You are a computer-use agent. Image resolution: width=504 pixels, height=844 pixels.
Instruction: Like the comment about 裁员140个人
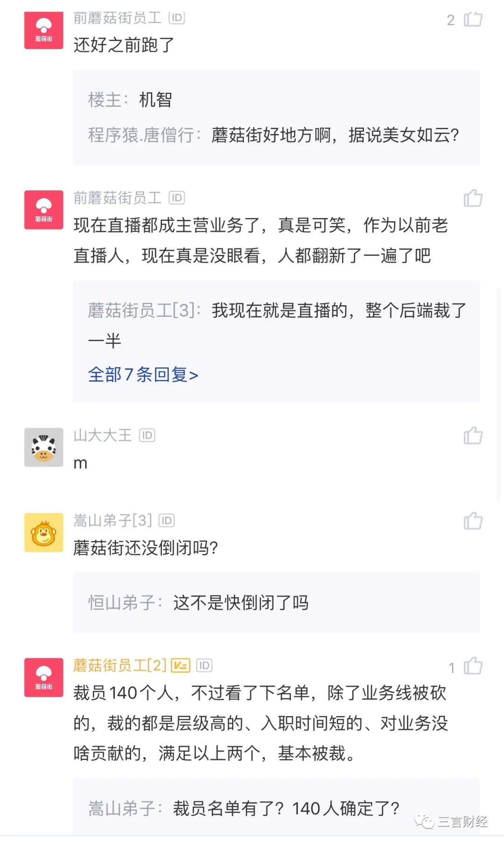click(x=472, y=666)
